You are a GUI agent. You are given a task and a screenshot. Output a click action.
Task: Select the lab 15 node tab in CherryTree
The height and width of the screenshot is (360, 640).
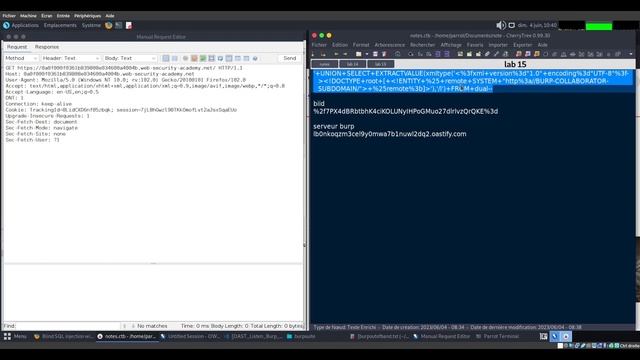coord(380,64)
